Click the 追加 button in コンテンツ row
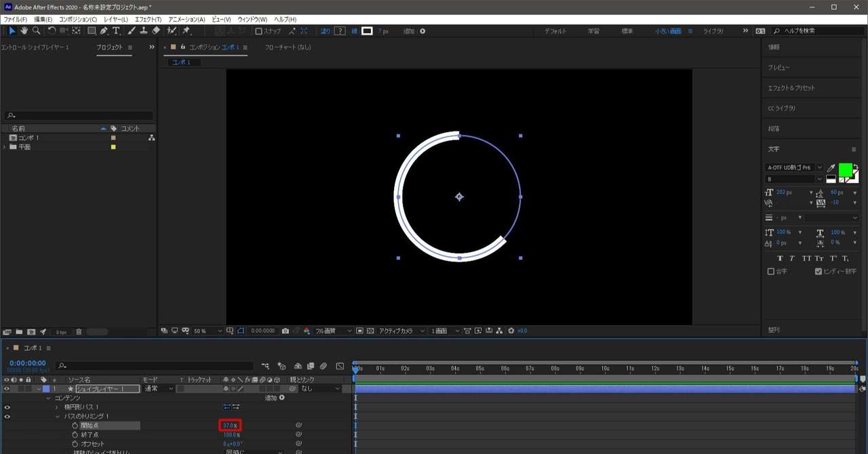The height and width of the screenshot is (454, 868). coord(274,398)
